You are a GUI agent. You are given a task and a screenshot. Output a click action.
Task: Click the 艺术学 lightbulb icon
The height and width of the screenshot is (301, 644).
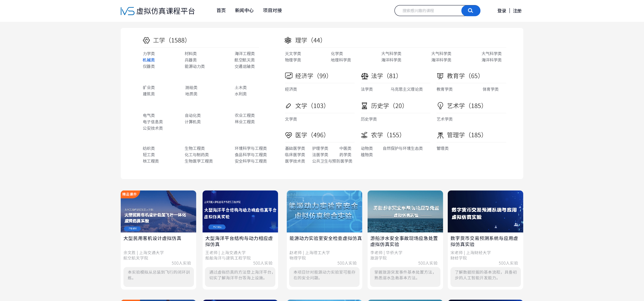(x=440, y=106)
